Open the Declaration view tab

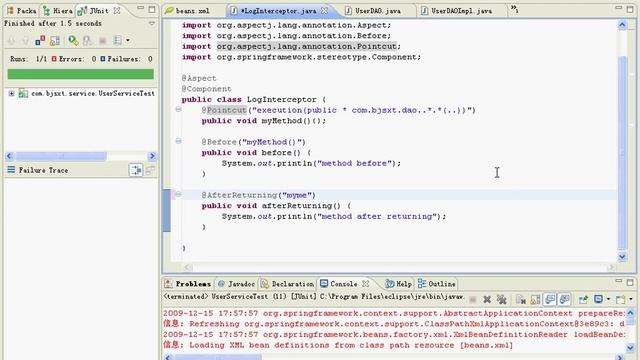tap(287, 284)
